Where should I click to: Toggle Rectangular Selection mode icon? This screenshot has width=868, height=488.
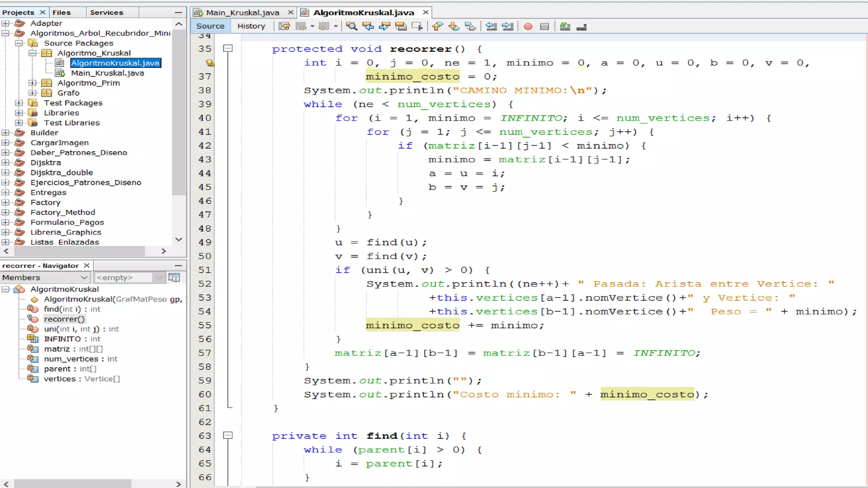417,26
